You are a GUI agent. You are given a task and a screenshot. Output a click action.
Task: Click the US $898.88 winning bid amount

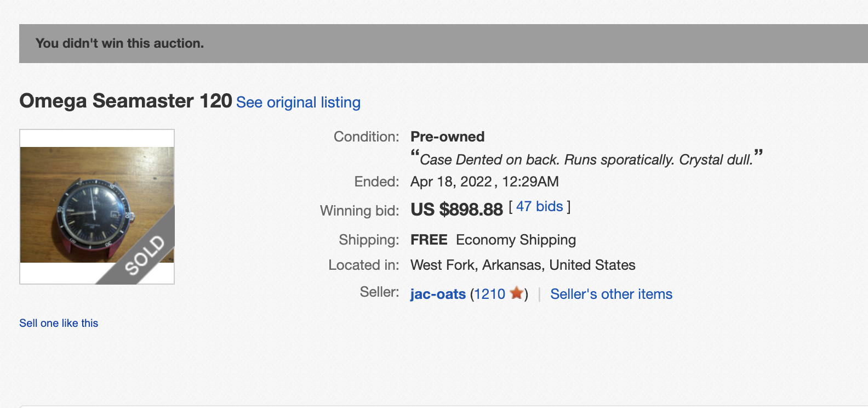(456, 209)
